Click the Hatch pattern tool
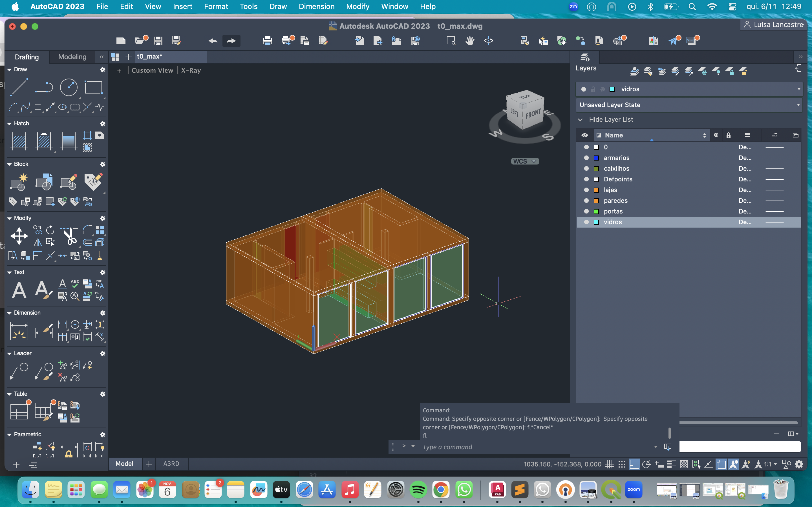Viewport: 812px width, 507px height. pyautogui.click(x=19, y=141)
